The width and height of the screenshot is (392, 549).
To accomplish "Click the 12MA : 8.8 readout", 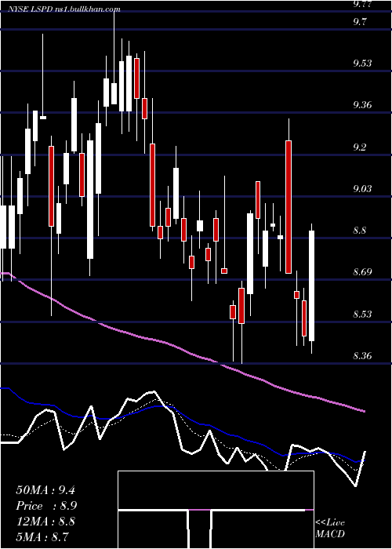I will (x=45, y=522).
